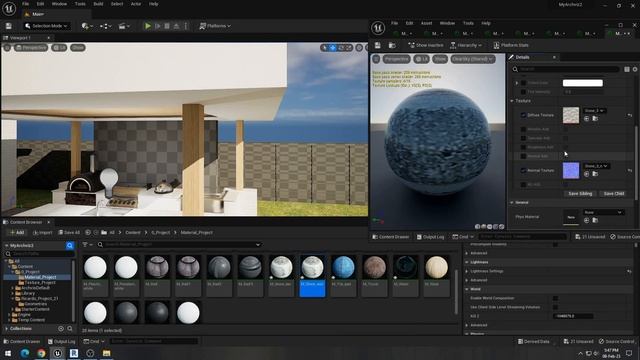The height and width of the screenshot is (360, 640).
Task: Select the translate gizmo tool in main viewport
Action: pos(333,48)
